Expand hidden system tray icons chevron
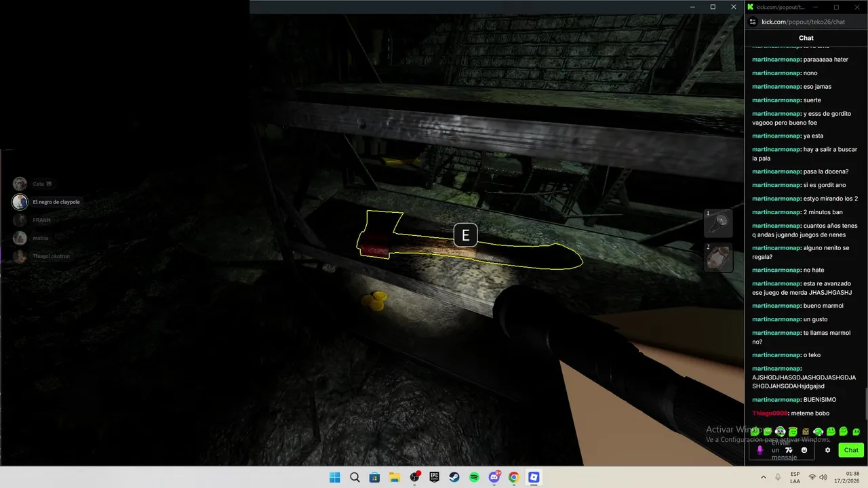The width and height of the screenshot is (868, 488). pyautogui.click(x=764, y=477)
